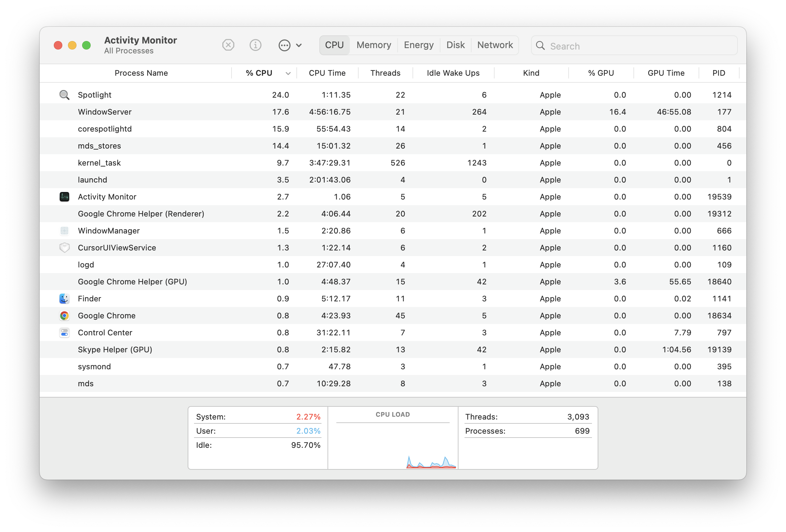The image size is (786, 532).
Task: Click the CPU Load graph
Action: tap(393, 438)
